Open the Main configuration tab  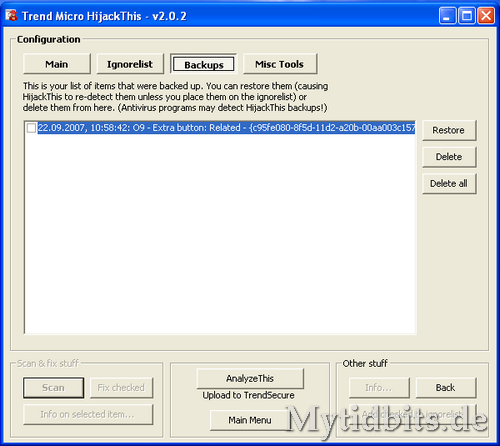tap(57, 64)
